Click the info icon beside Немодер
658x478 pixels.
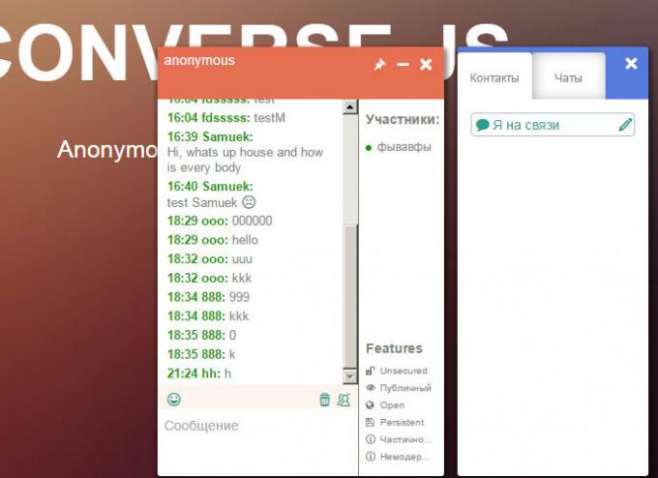tap(370, 456)
